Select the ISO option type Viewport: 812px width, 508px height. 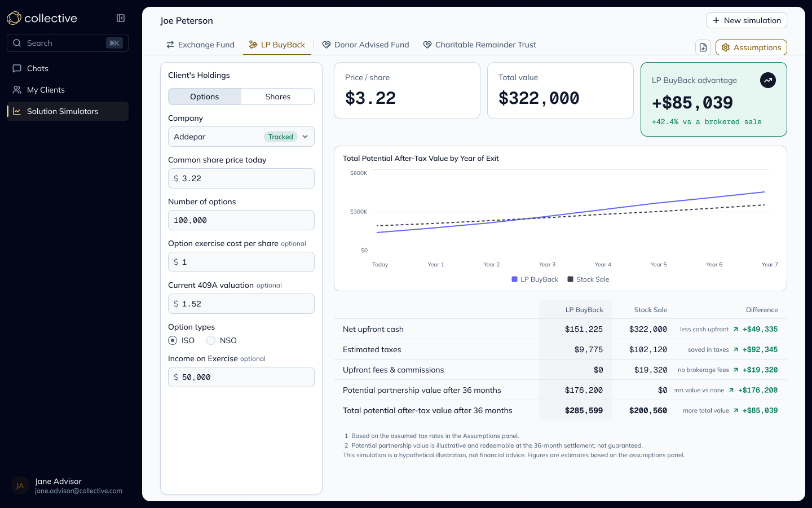pos(173,340)
